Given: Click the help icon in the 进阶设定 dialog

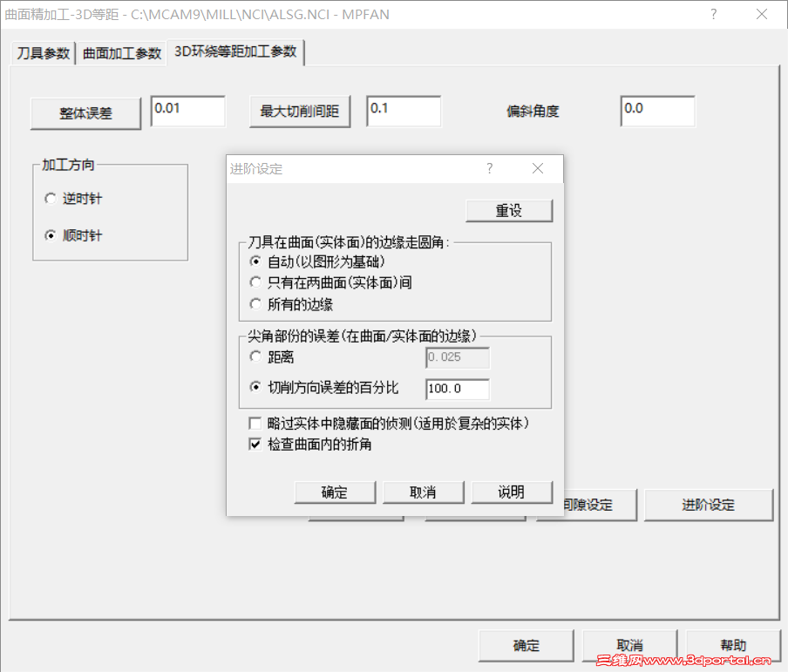Looking at the screenshot, I should pos(489,169).
